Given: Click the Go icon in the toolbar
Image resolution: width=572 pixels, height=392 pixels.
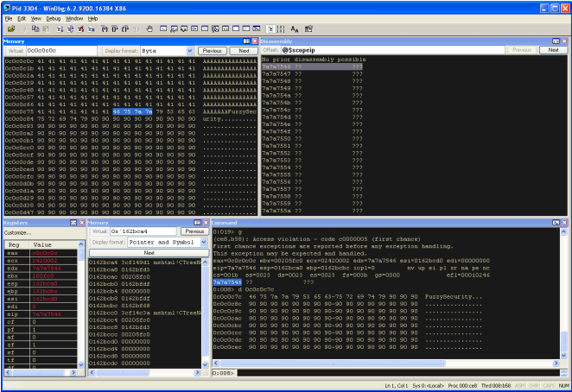Looking at the screenshot, I should click(60, 28).
